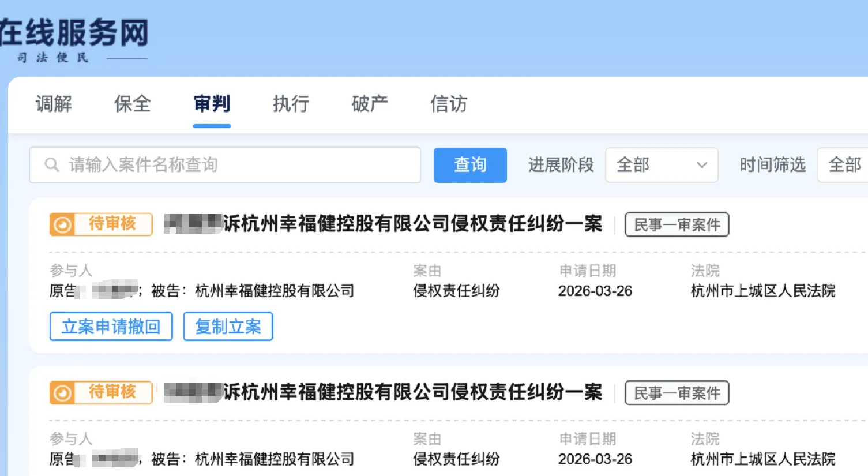
Task: Click the 查询 search button
Action: click(470, 165)
